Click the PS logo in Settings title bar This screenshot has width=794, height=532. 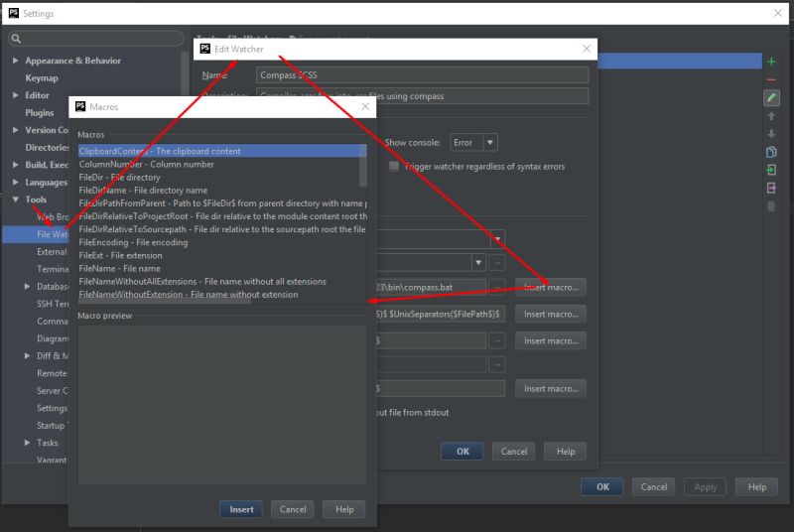click(x=14, y=13)
